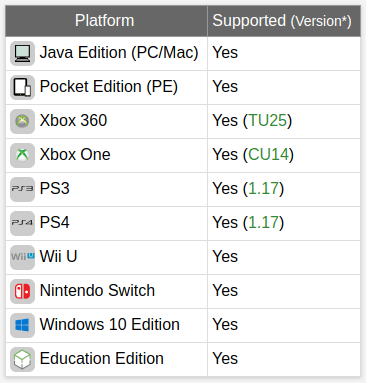Screen dimensions: 366x383
Task: Click the Education Edition cube icon
Action: (x=22, y=359)
